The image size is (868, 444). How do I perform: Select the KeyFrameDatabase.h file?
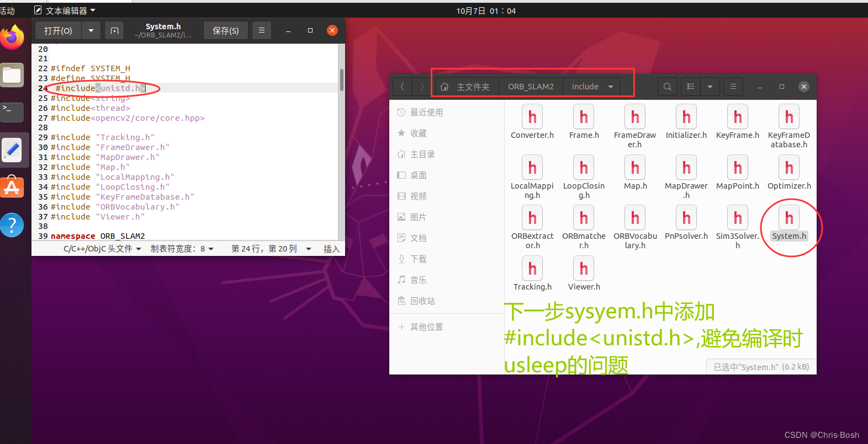tap(789, 126)
